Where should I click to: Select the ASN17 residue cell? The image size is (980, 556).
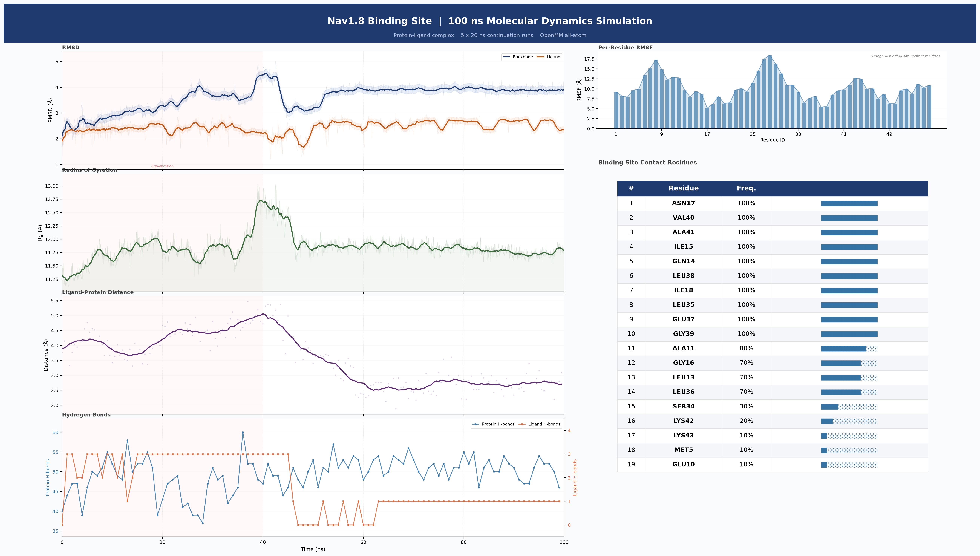tap(683, 203)
